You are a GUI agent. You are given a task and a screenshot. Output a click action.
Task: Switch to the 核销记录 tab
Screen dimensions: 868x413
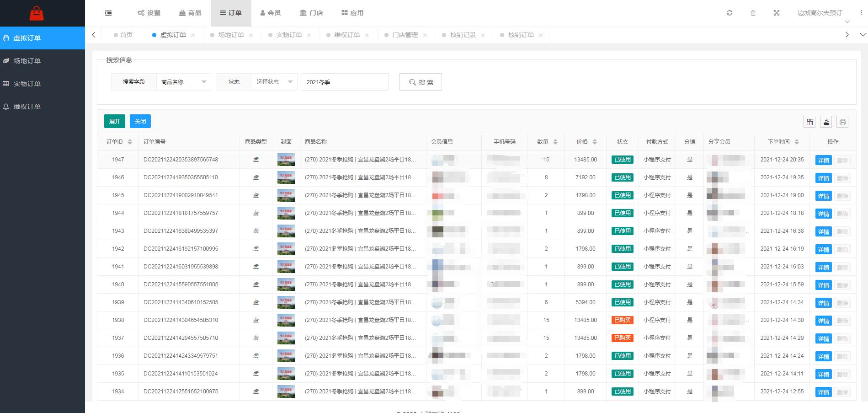463,35
